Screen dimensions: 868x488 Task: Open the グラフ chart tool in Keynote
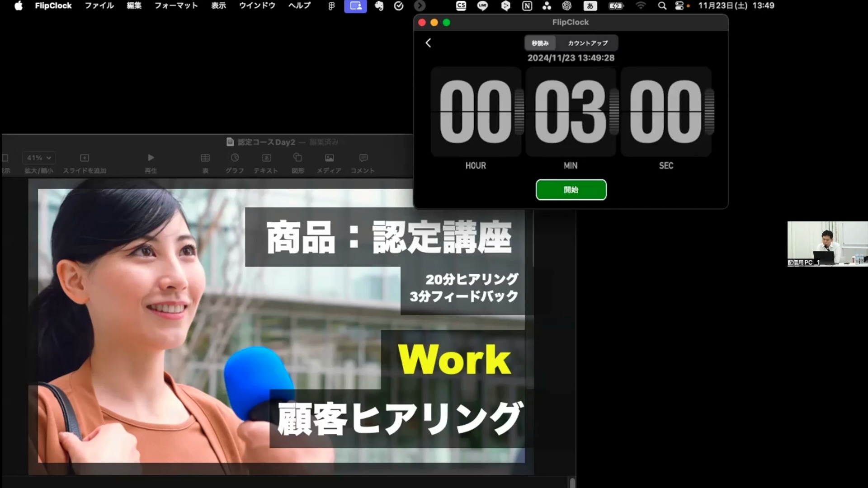tap(235, 158)
